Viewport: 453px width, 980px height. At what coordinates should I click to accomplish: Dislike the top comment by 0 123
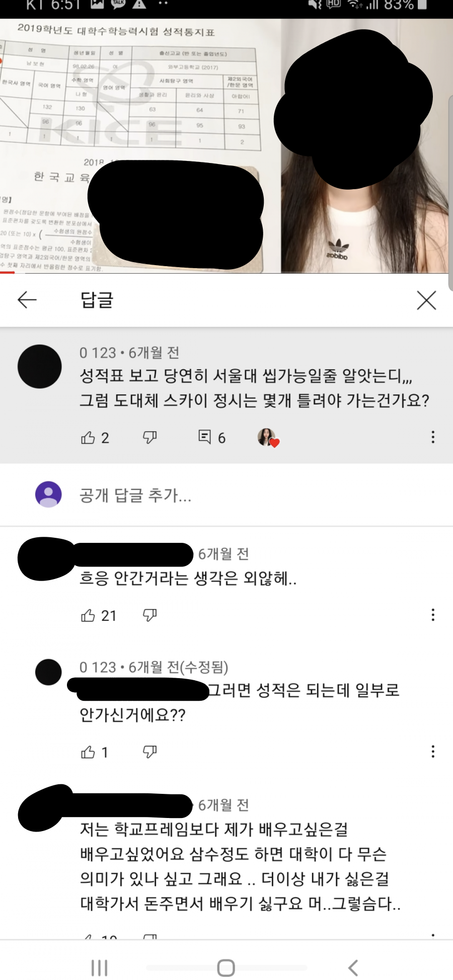(x=149, y=438)
